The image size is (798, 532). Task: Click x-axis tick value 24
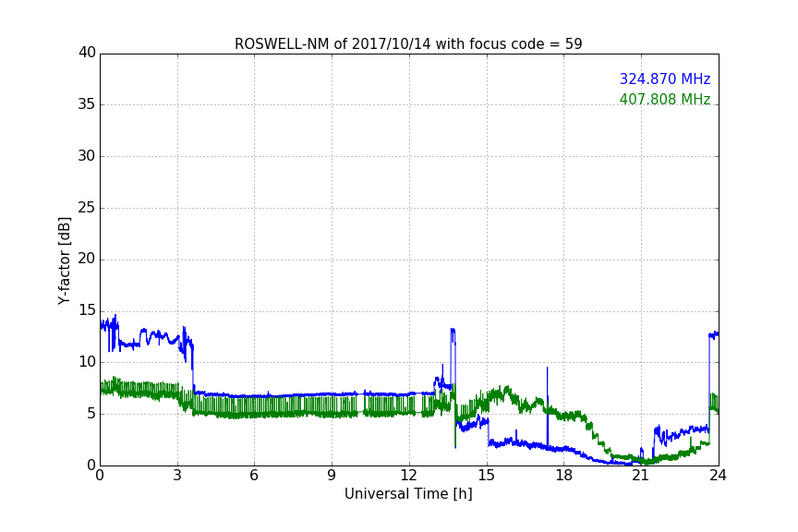(718, 476)
